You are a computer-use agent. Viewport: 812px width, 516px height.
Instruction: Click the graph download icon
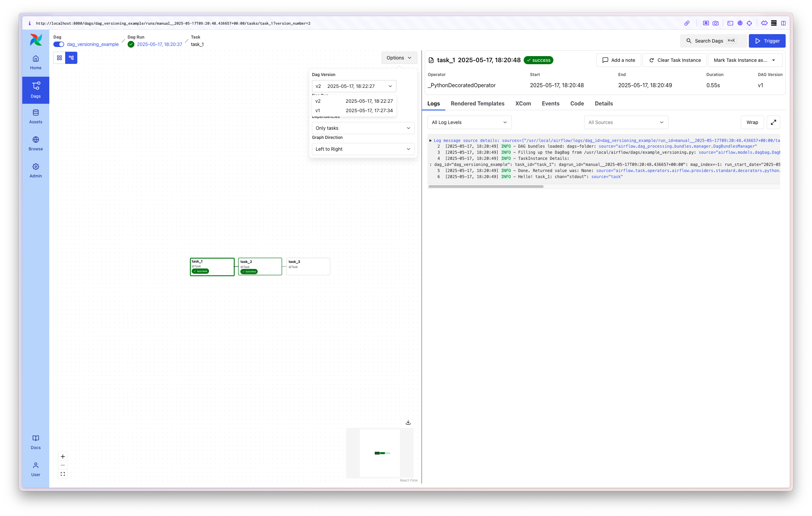point(408,422)
